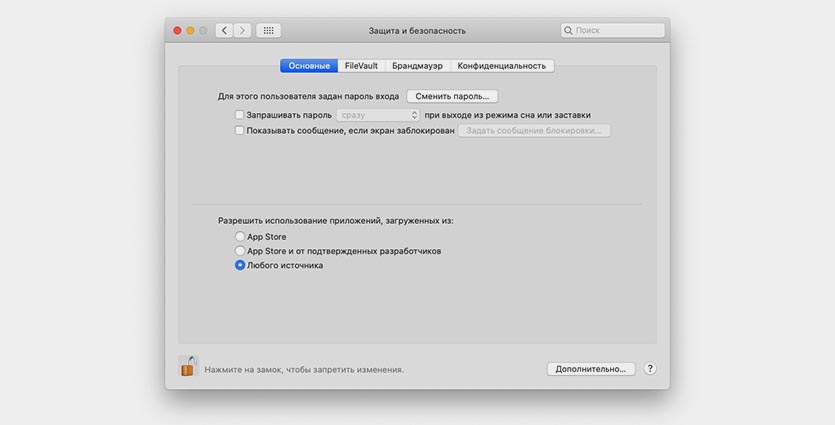This screenshot has height=425, width=835.
Task: Click "Задать сообщение блокировки..." button
Action: (x=535, y=130)
